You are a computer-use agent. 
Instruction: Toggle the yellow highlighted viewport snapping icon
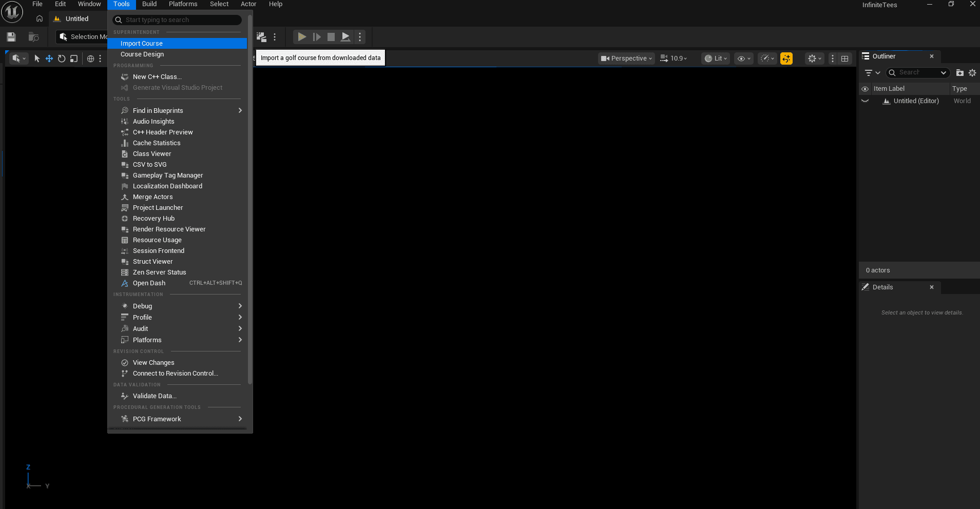[x=786, y=58]
